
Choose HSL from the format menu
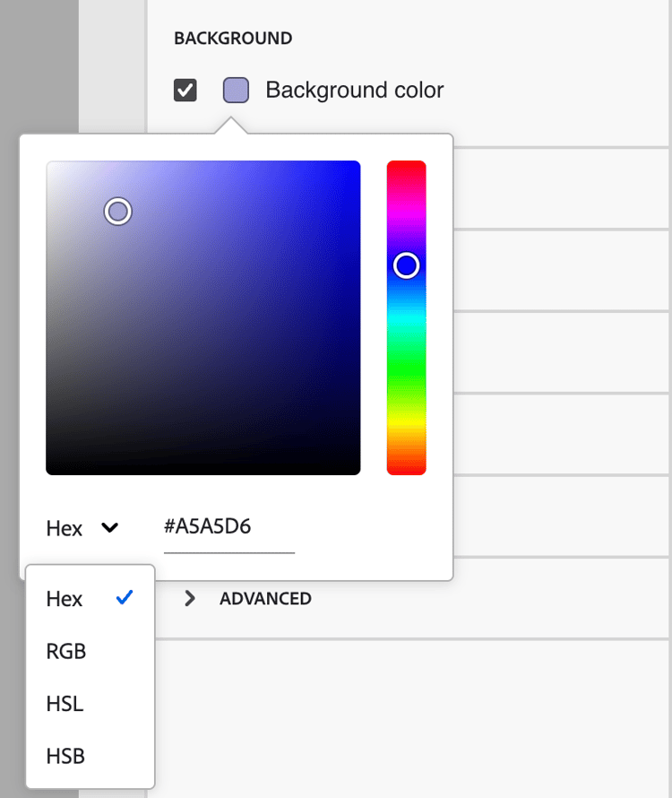(x=65, y=704)
